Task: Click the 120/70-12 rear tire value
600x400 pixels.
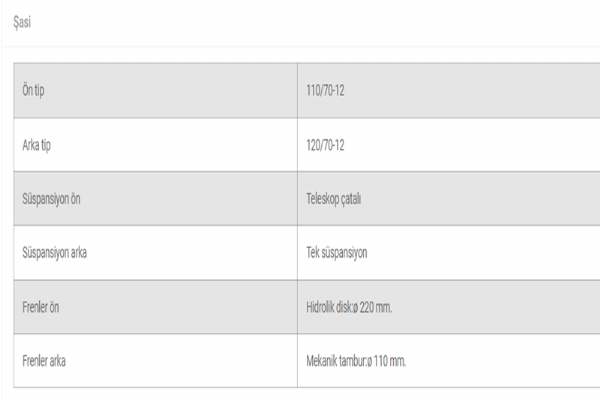Action: 325,145
